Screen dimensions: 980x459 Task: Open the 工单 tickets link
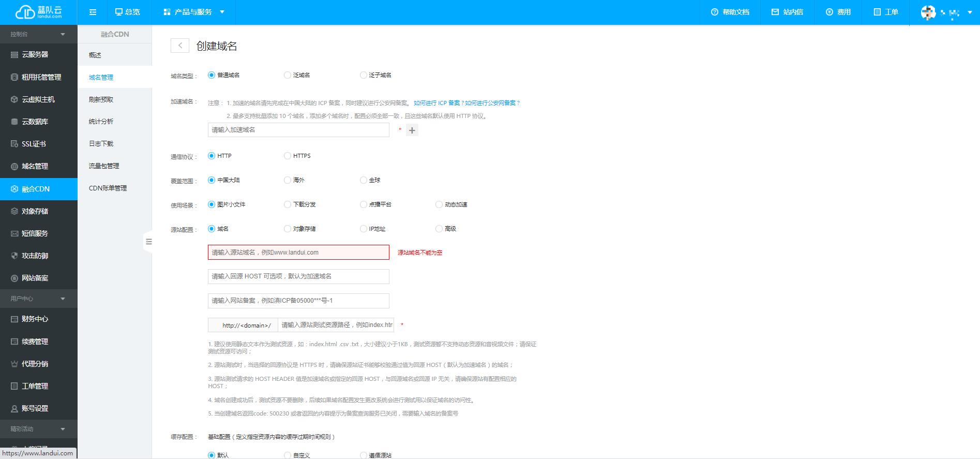(886, 12)
